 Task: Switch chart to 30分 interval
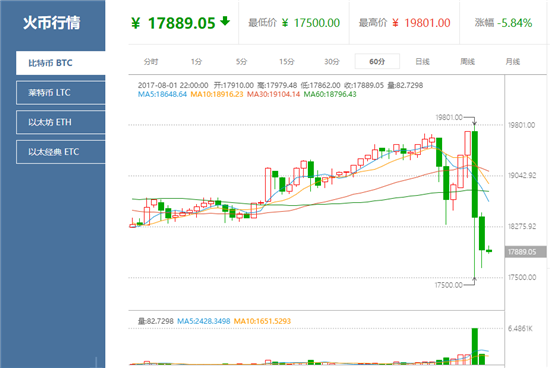332,62
